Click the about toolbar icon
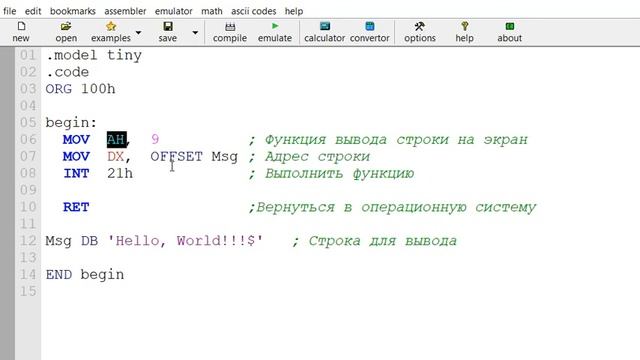The width and height of the screenshot is (640, 360). (x=509, y=27)
